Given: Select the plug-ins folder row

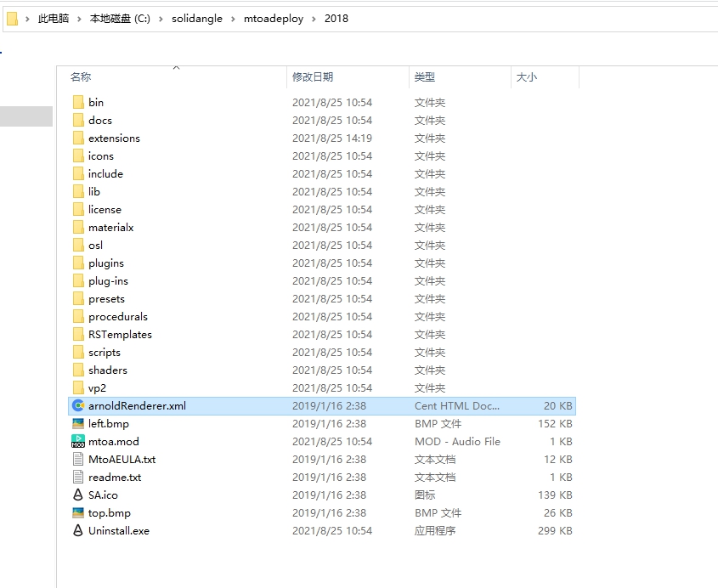Looking at the screenshot, I should [x=108, y=281].
